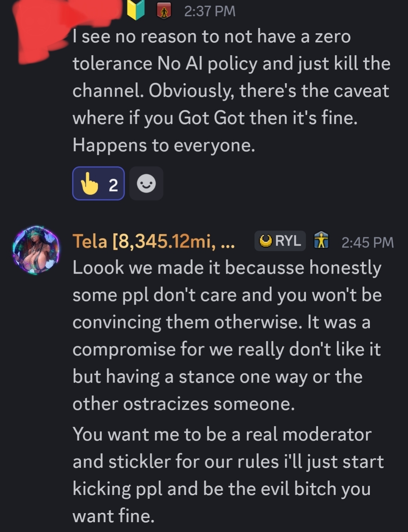Image resolution: width=408 pixels, height=532 pixels.
Task: Tap the 2:37 PM timestamp
Action: coord(210,11)
